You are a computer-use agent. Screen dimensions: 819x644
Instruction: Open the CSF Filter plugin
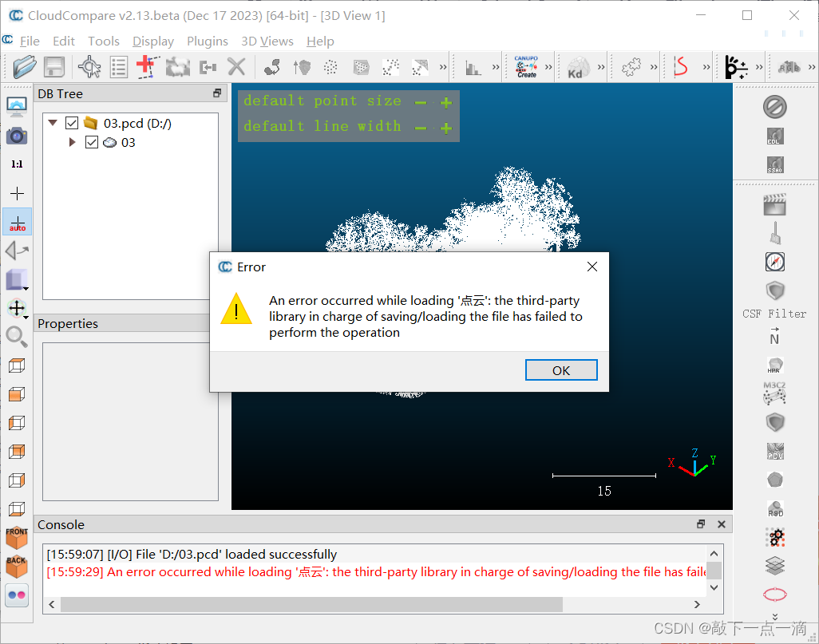774,291
